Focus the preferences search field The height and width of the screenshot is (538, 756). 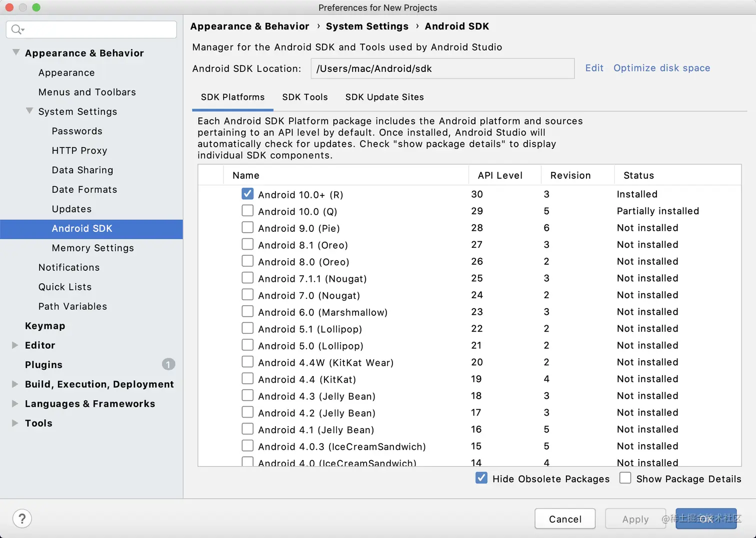point(91,29)
